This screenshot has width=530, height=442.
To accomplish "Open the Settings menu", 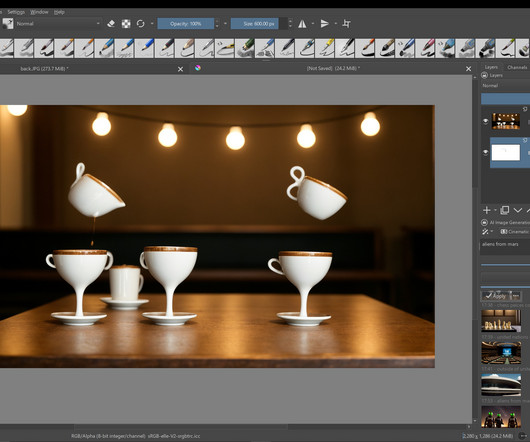I will [x=16, y=12].
